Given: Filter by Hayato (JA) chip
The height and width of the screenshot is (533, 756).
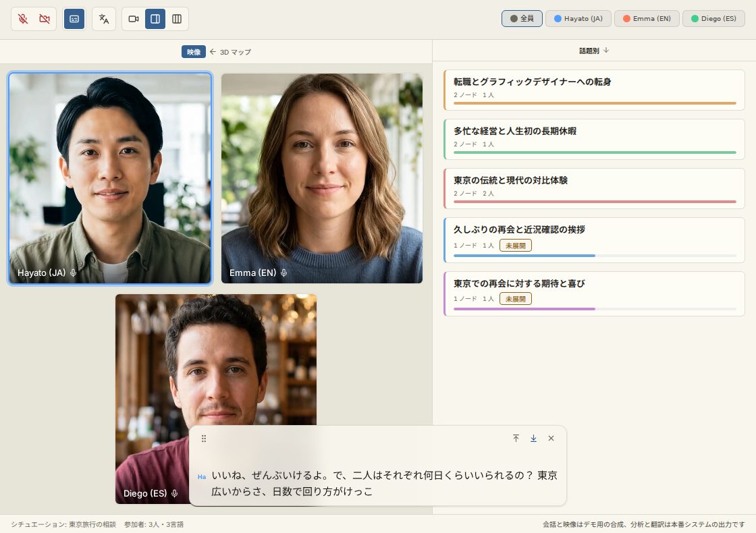Looking at the screenshot, I should point(578,18).
